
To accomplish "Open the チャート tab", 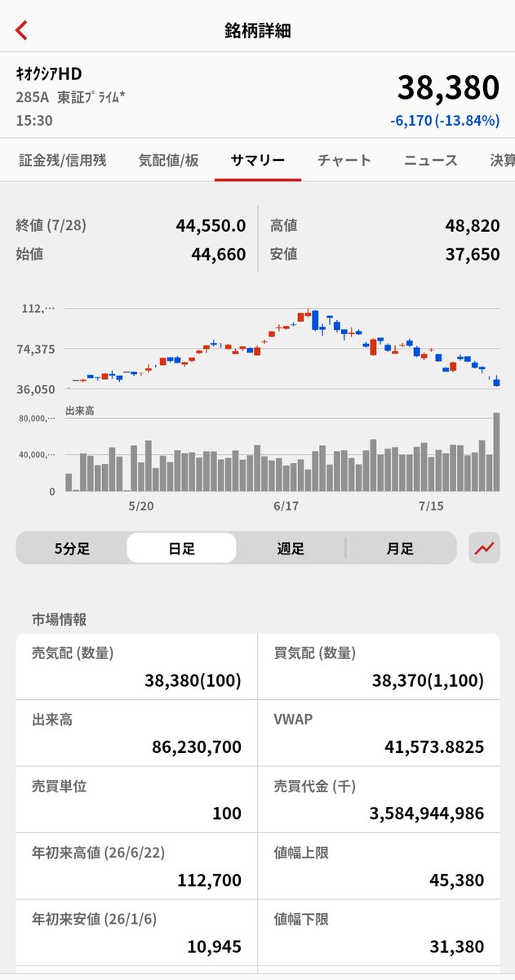I will tap(344, 160).
